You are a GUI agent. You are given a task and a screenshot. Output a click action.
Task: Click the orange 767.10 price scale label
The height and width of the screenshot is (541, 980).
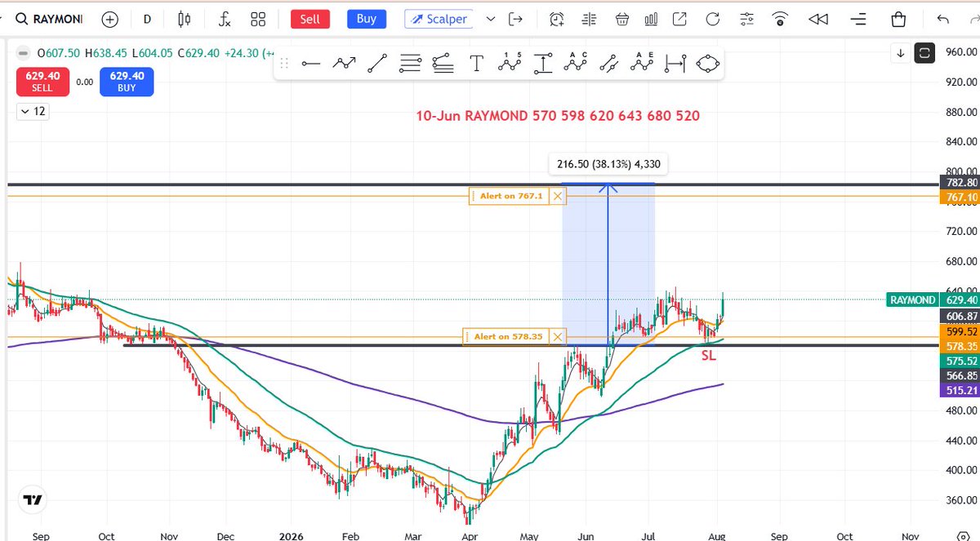point(960,197)
